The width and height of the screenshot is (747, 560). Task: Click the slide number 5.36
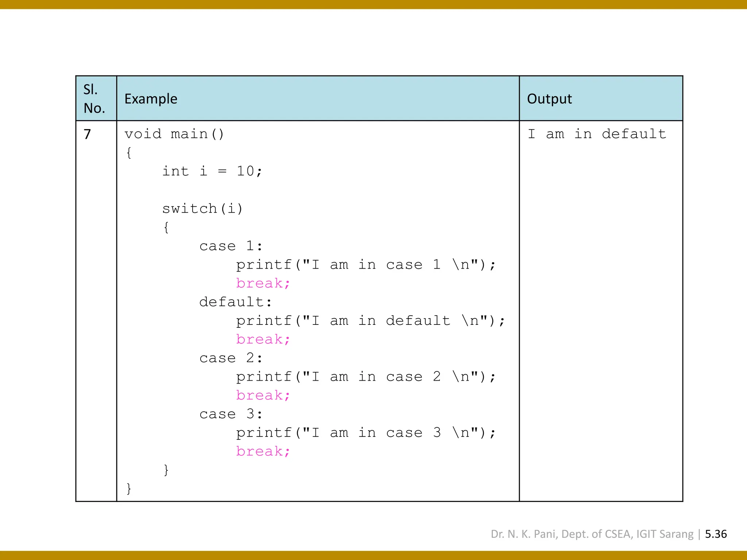[x=716, y=534]
